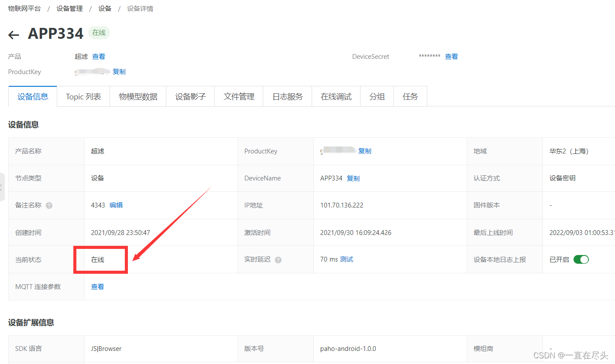This screenshot has height=364, width=615.
Task: Click SDK language value JS|Browser
Action: tap(106, 348)
